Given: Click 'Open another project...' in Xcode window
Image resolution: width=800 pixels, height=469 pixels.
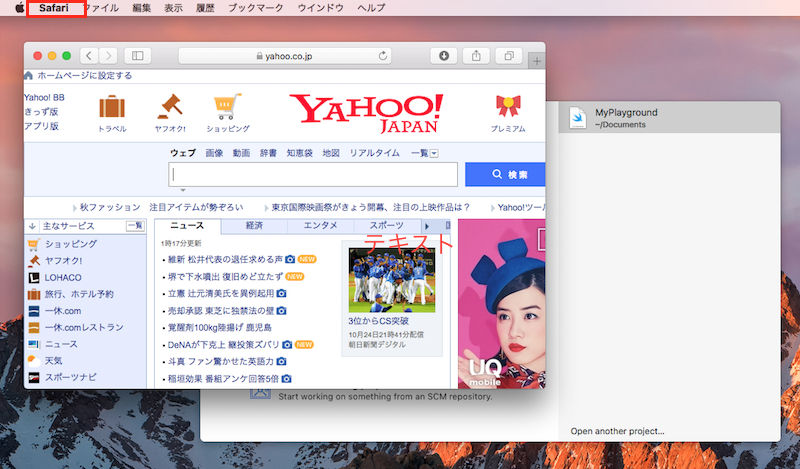Looking at the screenshot, I should click(617, 431).
